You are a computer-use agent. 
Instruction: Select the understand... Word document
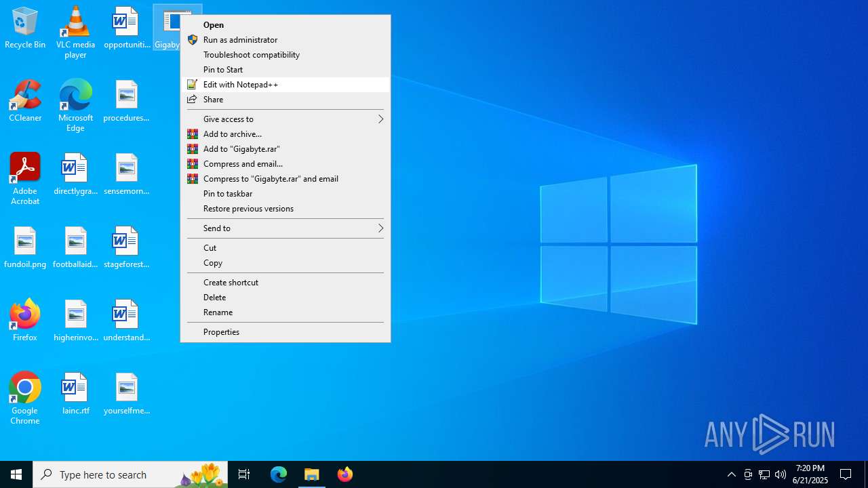(x=126, y=321)
